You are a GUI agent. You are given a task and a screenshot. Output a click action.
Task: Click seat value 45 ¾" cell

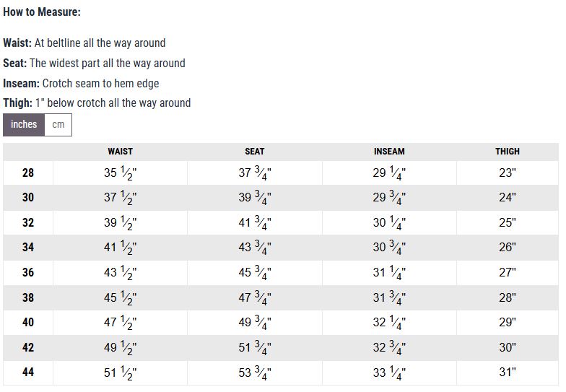254,273
